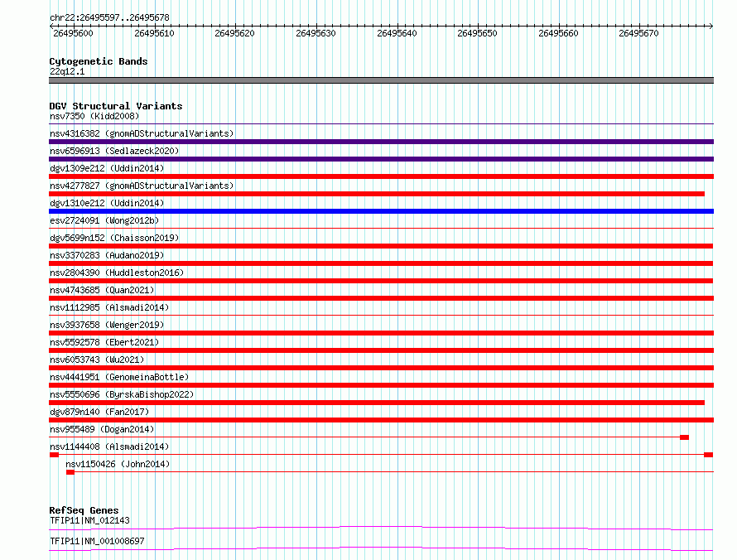Open variant dgv1310e212 (Uddin2014)
Screen dimensions: 737x560
tap(107, 203)
